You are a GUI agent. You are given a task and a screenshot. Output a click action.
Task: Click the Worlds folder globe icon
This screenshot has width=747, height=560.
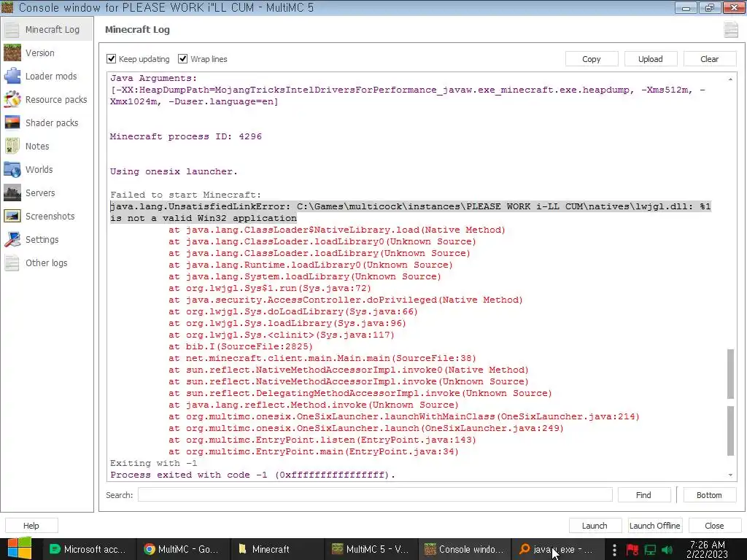click(x=12, y=169)
